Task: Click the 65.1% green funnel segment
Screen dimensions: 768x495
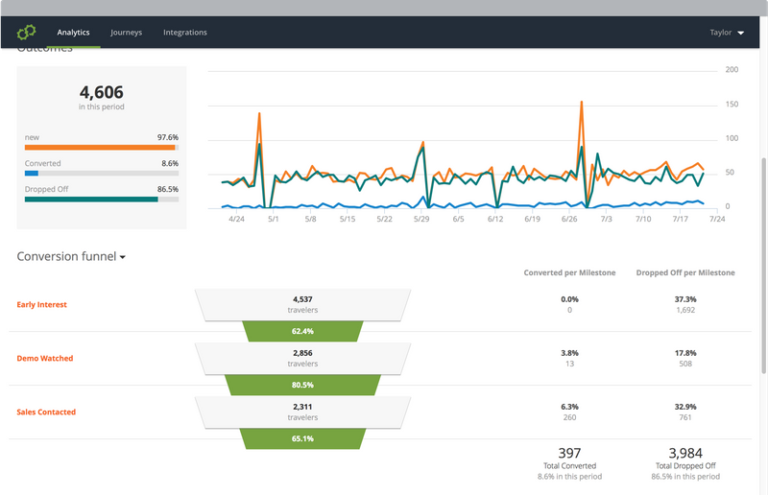Action: [x=302, y=439]
